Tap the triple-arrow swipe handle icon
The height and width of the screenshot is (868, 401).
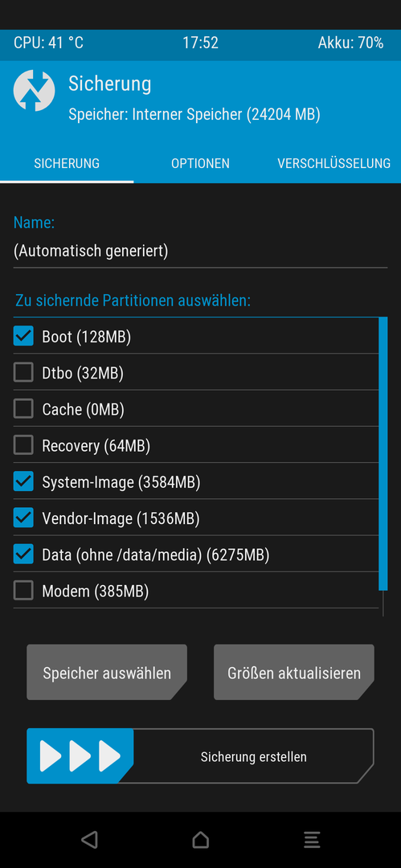point(80,755)
